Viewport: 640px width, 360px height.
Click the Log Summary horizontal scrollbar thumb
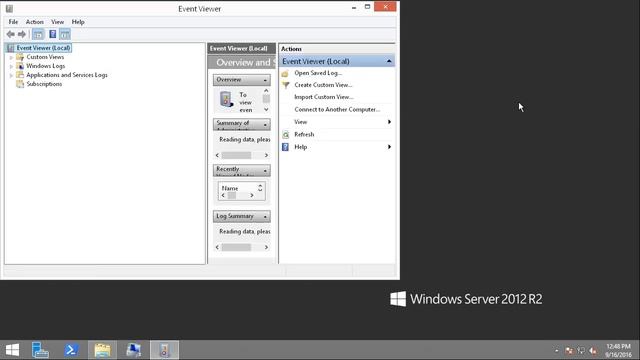[236, 247]
